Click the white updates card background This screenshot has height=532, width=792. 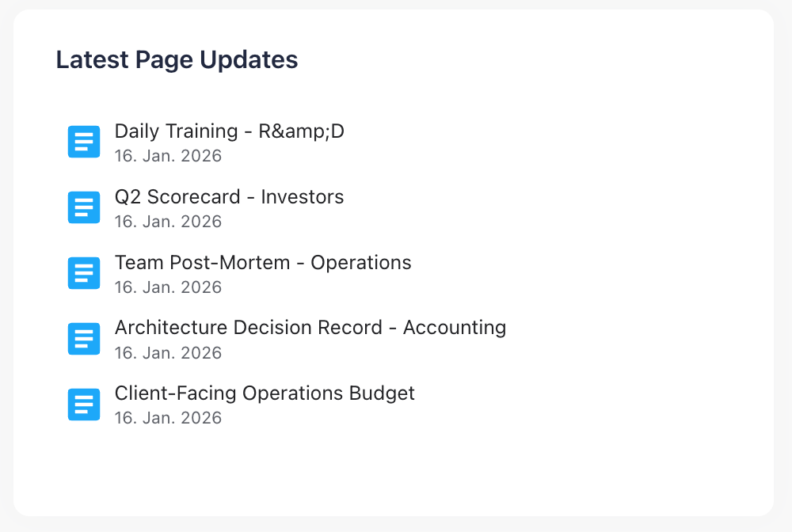click(554, 475)
